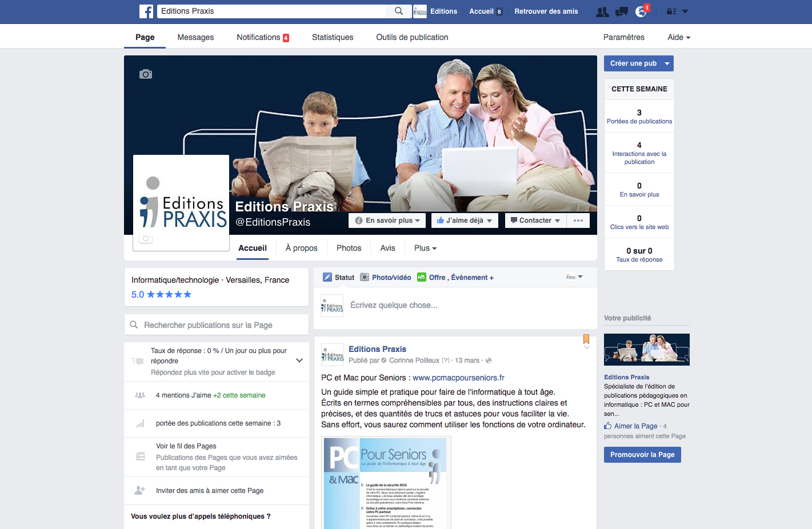Screen dimensions: 812x529
Task: Click the cover photo camera icon
Action: pyautogui.click(x=146, y=74)
